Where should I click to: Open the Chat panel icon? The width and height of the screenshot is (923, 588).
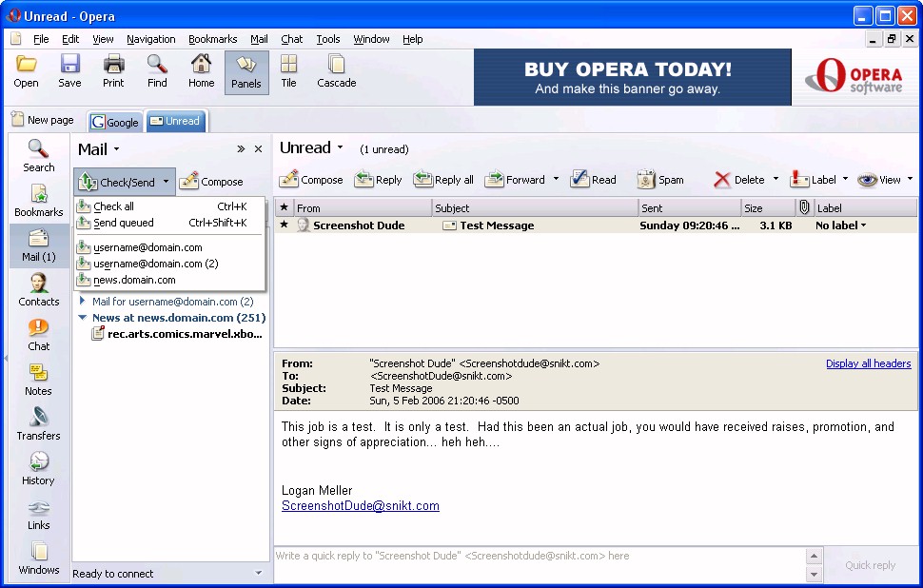click(38, 334)
